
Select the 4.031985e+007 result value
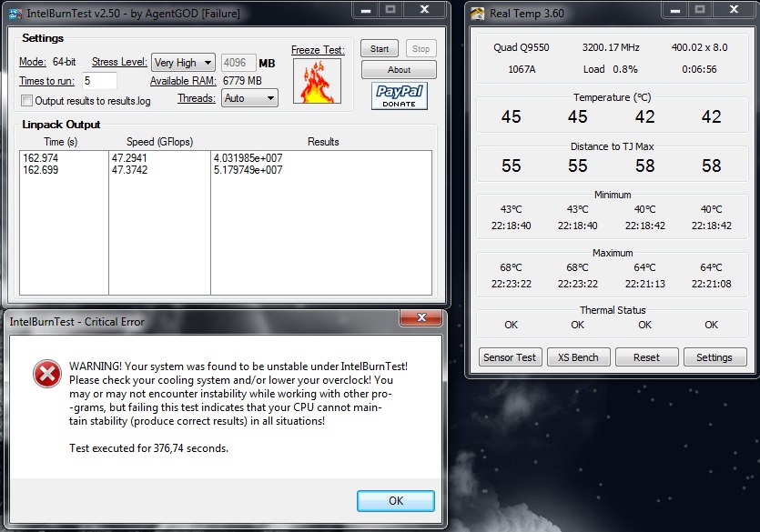click(248, 158)
